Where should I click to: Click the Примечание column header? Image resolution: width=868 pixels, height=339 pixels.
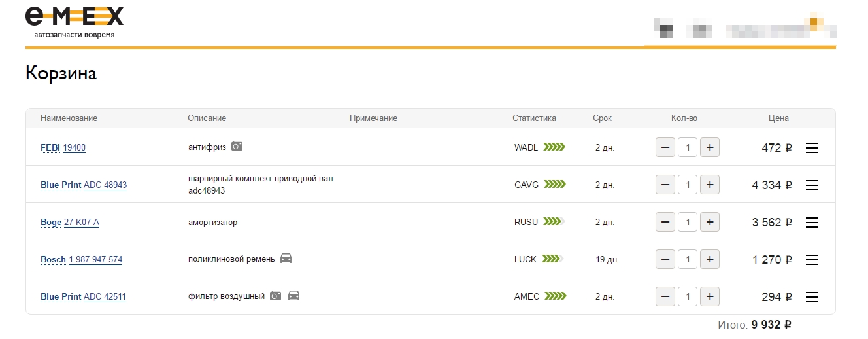(373, 118)
